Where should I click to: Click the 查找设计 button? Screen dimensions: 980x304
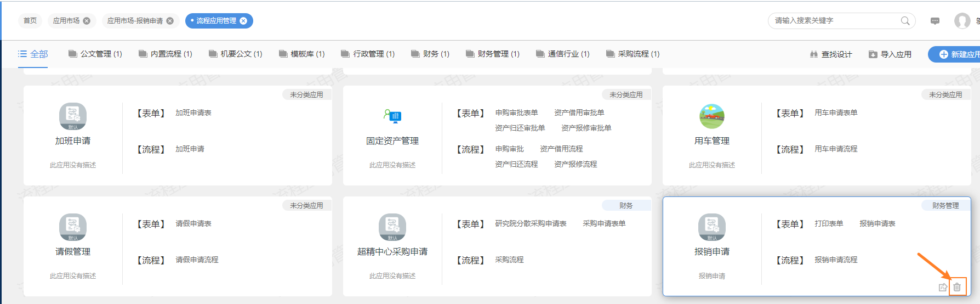pos(831,54)
